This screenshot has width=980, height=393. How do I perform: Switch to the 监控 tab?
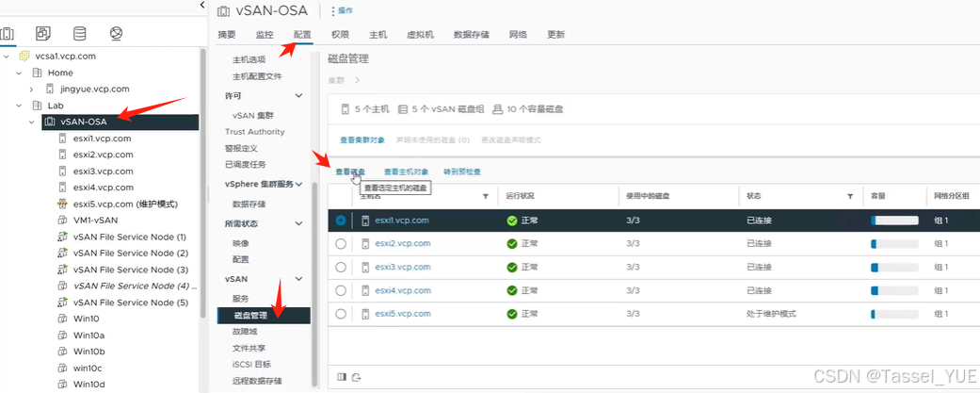pyautogui.click(x=265, y=35)
